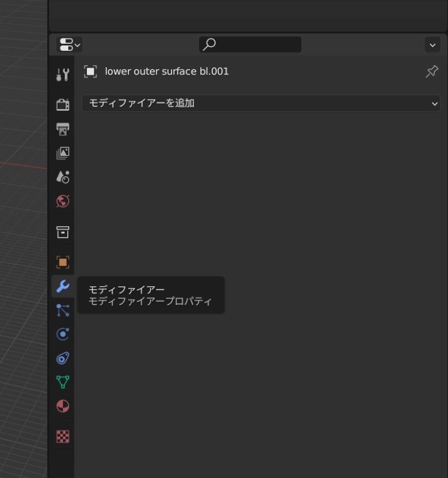Open the editor type dropdown menu
Screen dimensions: 448x478
click(69, 44)
